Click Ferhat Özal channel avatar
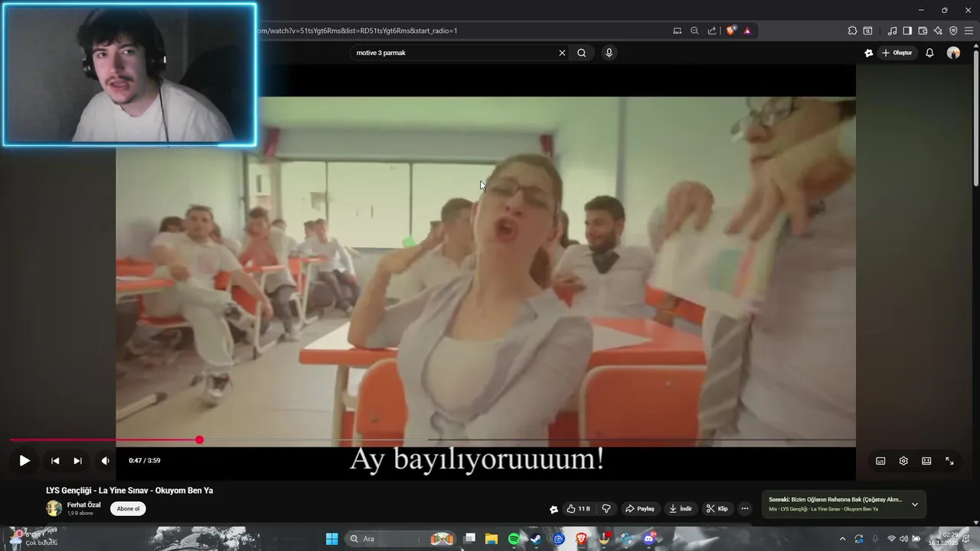The height and width of the screenshot is (551, 980). 54,508
